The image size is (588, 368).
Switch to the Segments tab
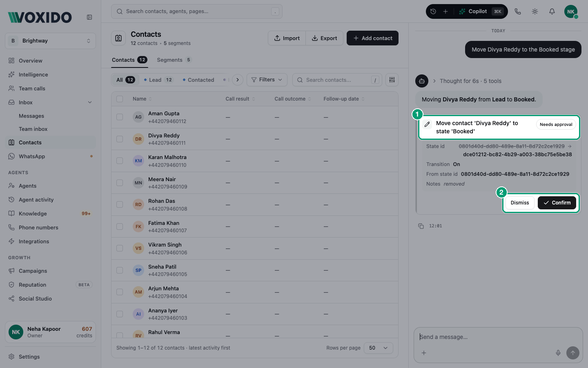coord(174,60)
